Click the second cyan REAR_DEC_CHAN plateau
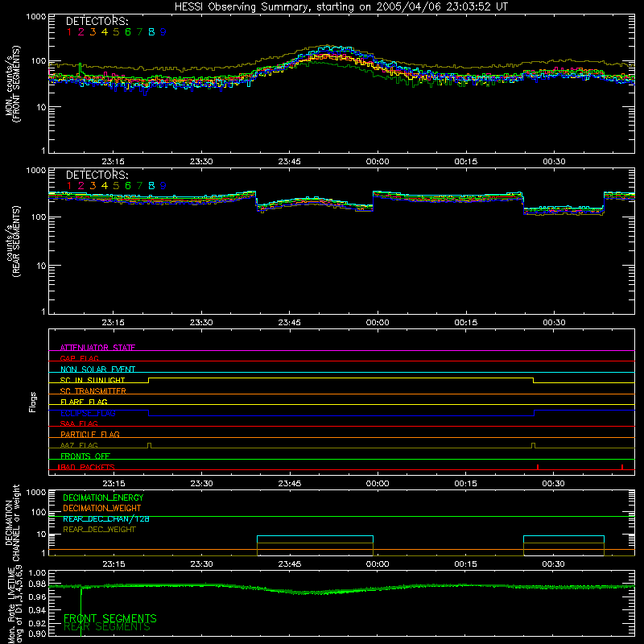This screenshot has height=644, width=644. click(x=564, y=536)
